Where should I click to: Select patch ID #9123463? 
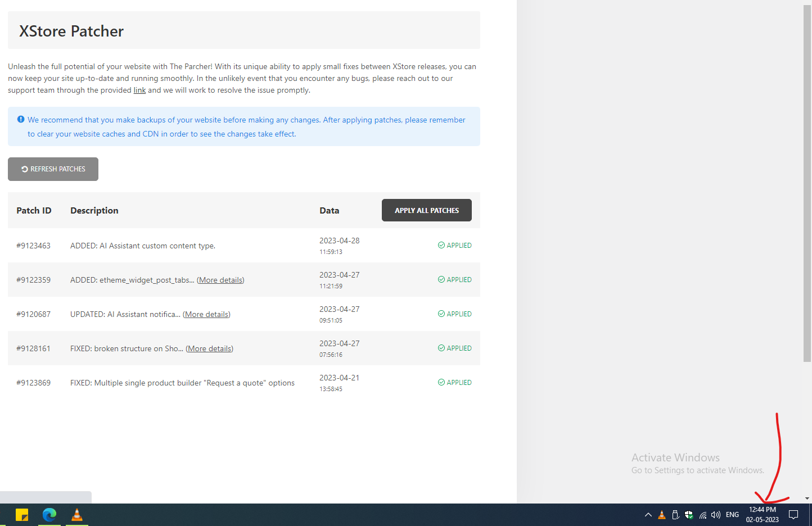[33, 246]
